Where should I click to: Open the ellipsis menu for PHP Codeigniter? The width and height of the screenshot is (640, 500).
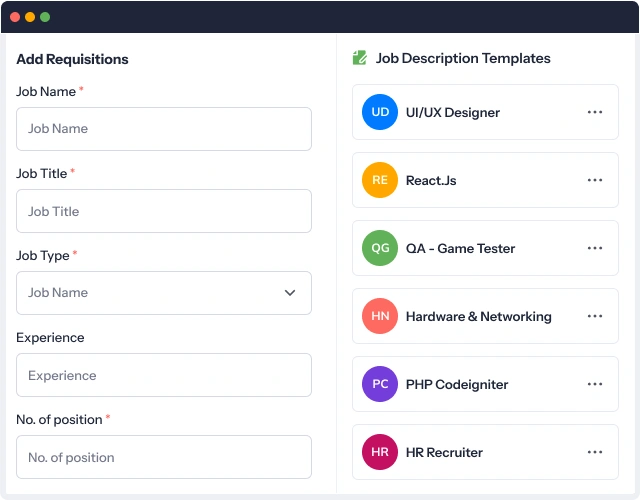[x=595, y=384]
